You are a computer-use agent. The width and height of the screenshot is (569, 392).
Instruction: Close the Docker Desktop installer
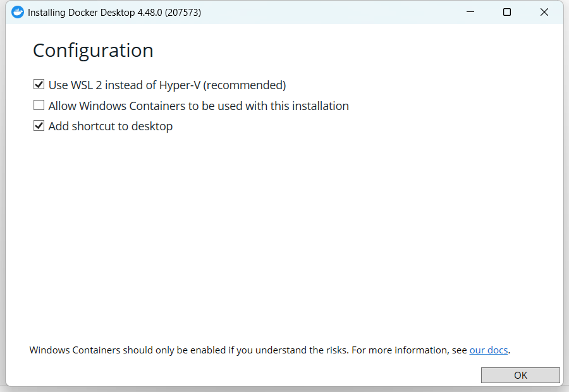tap(544, 12)
